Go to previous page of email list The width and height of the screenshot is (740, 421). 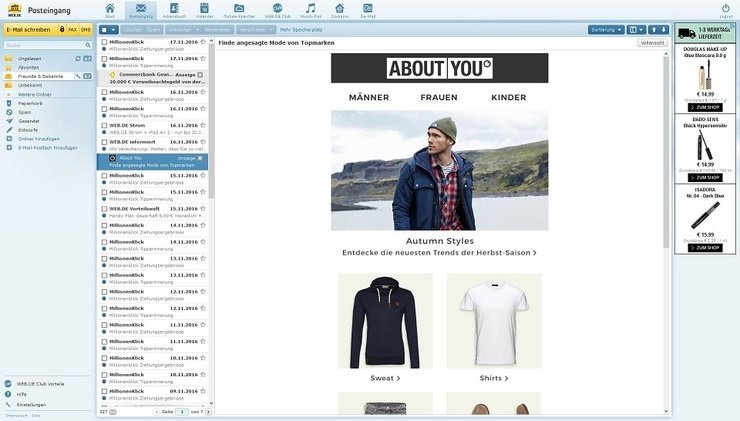click(x=156, y=412)
